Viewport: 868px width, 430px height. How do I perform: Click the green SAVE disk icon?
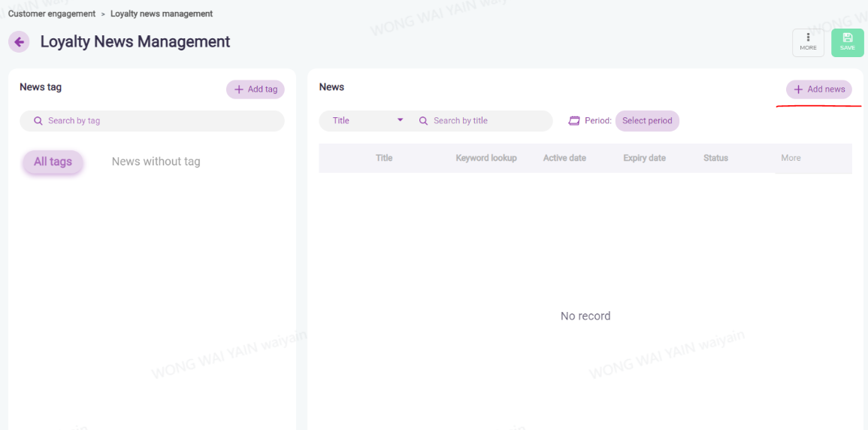click(847, 38)
